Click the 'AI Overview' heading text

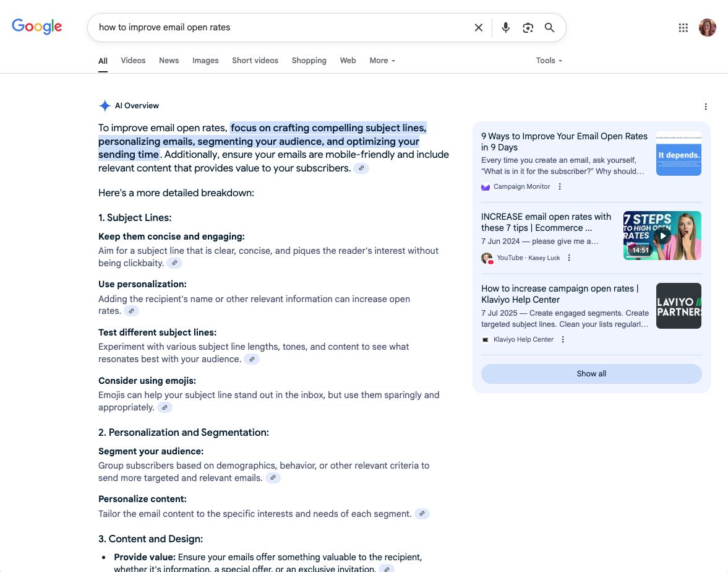click(x=137, y=105)
